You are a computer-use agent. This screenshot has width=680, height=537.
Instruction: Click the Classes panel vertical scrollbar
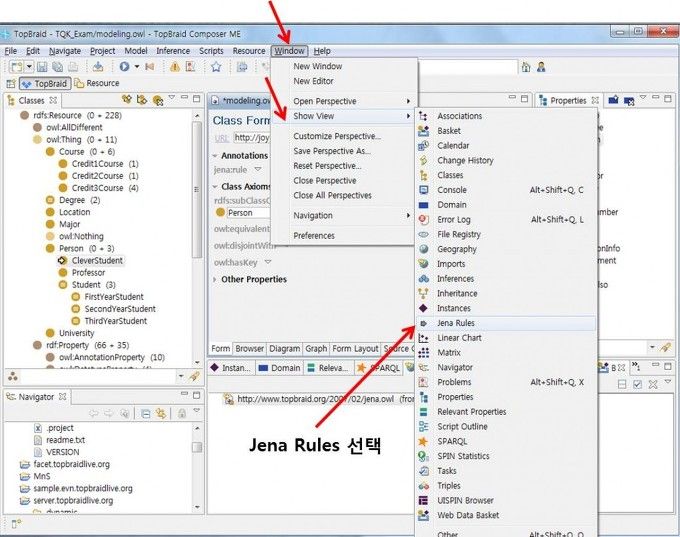197,189
